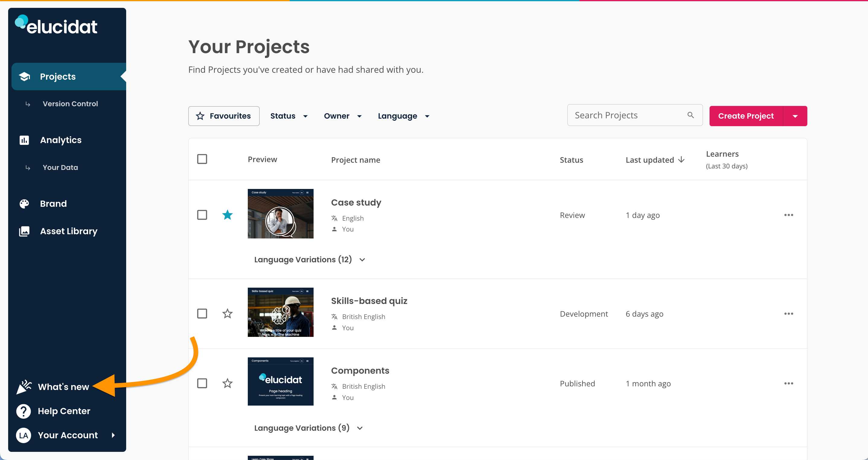The image size is (868, 460).
Task: Toggle the Favourites filter
Action: [224, 116]
